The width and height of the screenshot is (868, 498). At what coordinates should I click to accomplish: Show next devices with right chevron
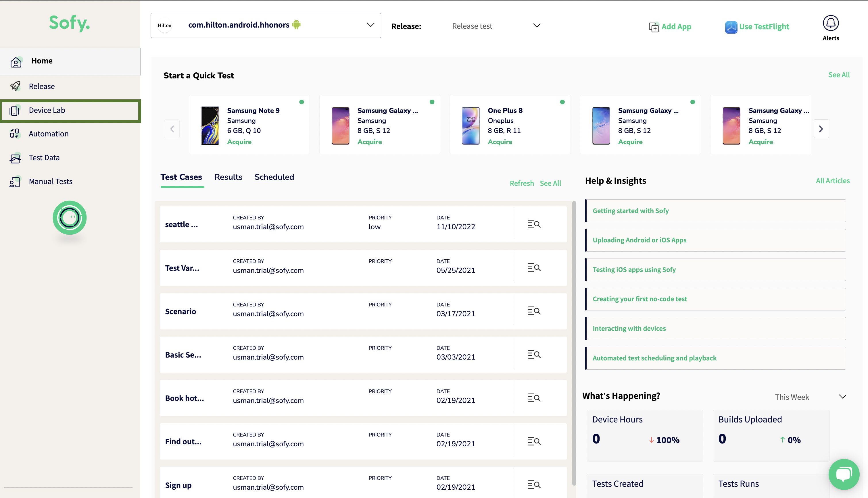click(821, 129)
